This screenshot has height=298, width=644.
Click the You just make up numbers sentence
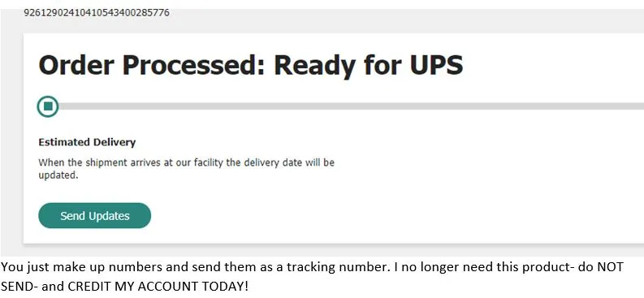coord(196,267)
